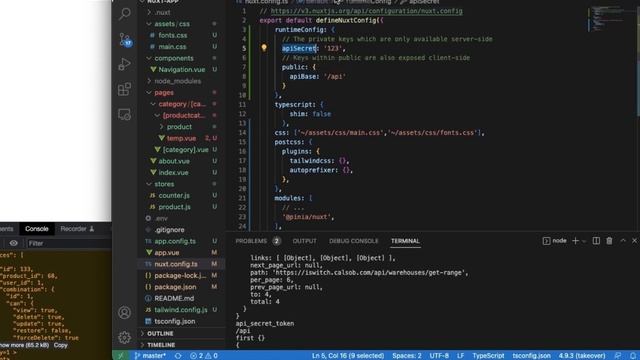Open Navigation.vue file
Viewport: 640px width, 360px height.
pos(182,70)
